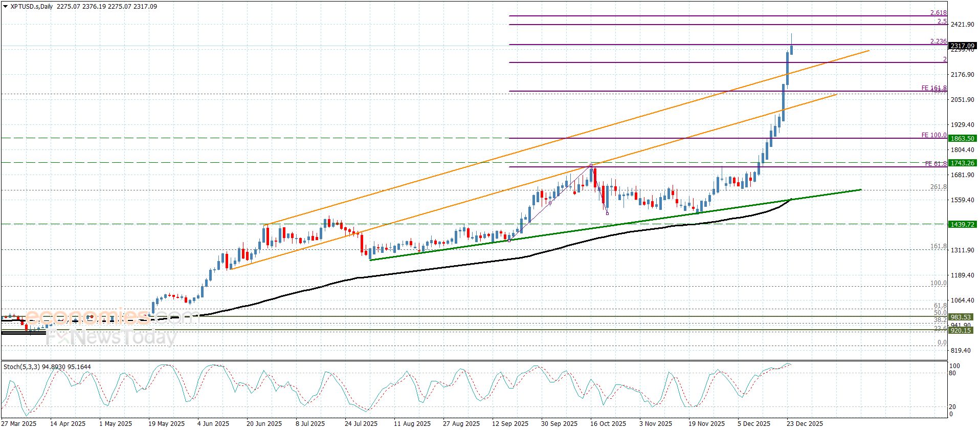The image size is (980, 430).
Task: Click the FE 100.0 Fibonacci expansion label
Action: (x=933, y=135)
